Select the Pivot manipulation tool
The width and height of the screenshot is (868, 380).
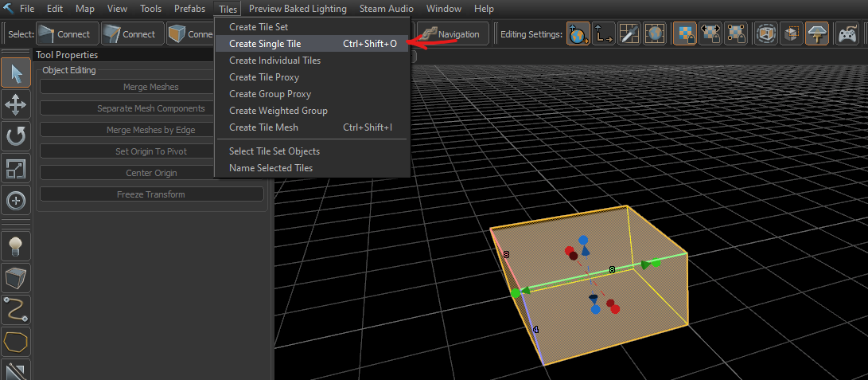tap(15, 201)
